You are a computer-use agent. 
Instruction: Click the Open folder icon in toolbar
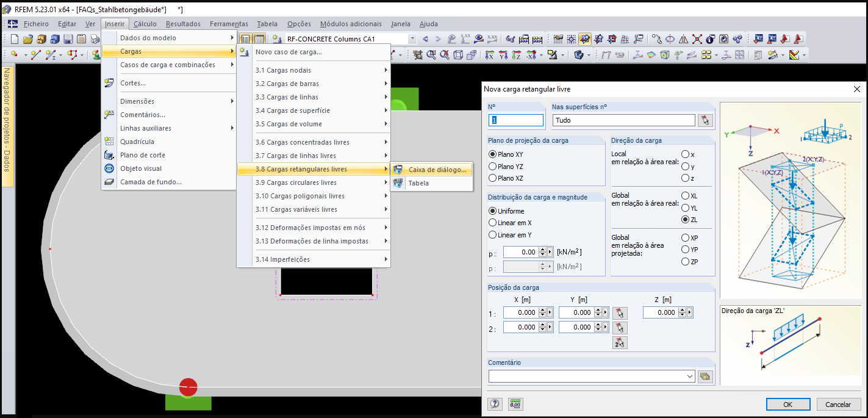(x=27, y=39)
